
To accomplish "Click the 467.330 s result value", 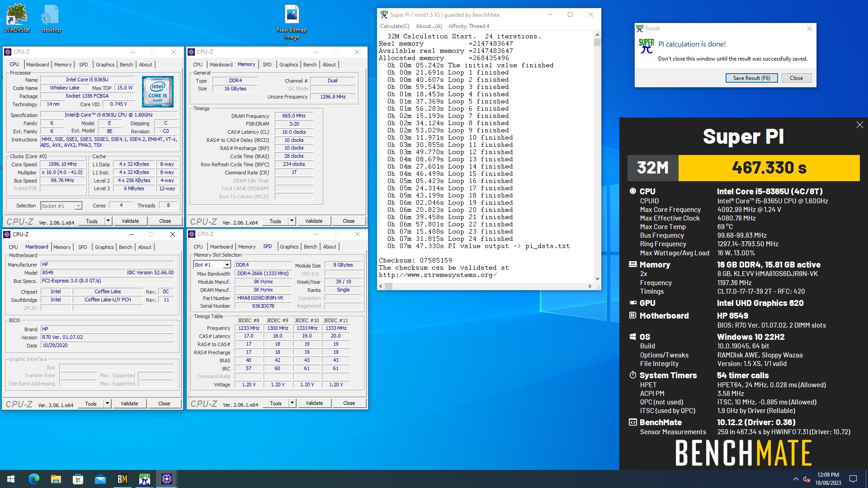I will [x=769, y=168].
